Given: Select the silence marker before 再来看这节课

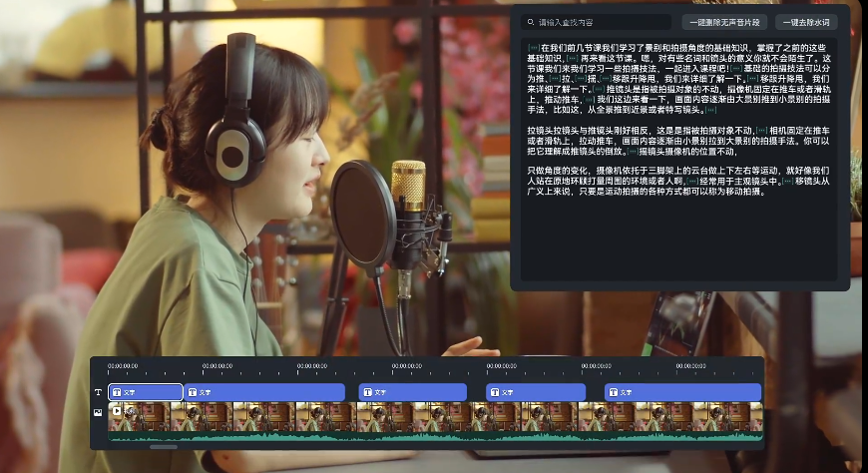Looking at the screenshot, I should (x=572, y=58).
